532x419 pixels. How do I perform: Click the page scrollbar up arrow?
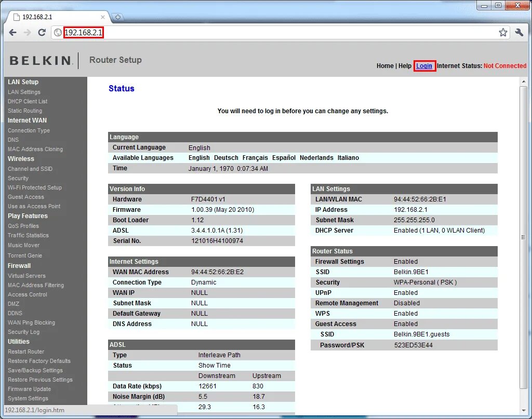[524, 82]
